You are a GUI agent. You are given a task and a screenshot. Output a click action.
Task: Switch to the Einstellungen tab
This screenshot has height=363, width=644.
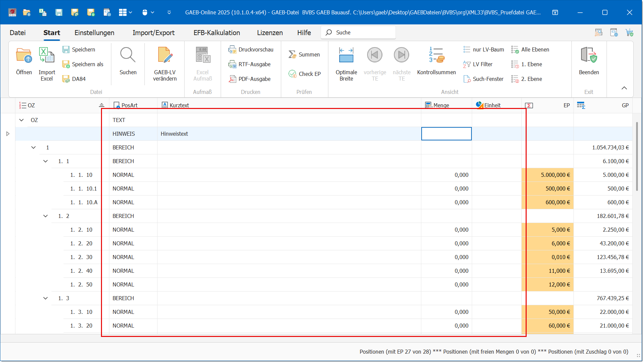click(x=94, y=33)
